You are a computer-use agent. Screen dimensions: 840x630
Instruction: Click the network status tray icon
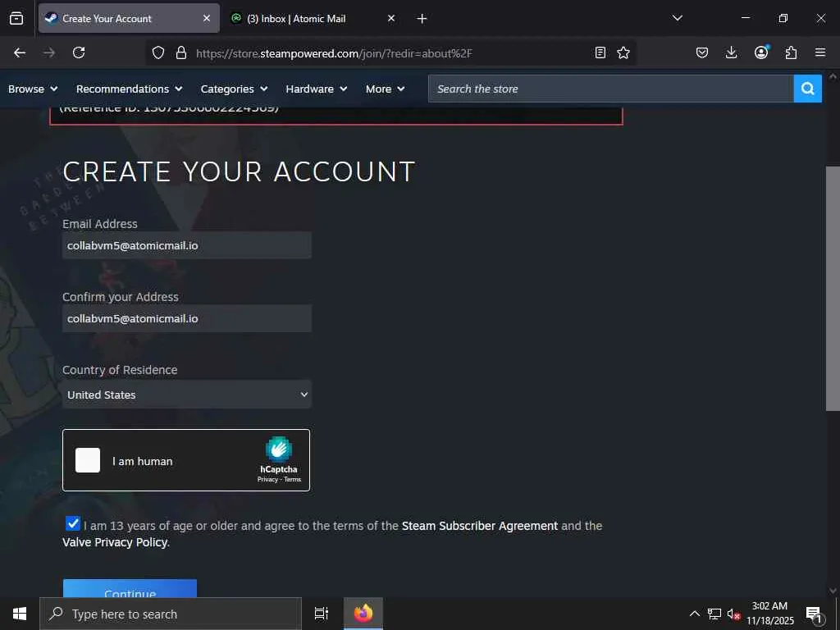pos(714,614)
